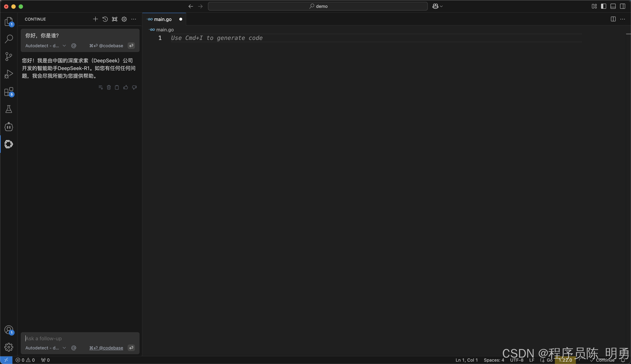Open the Continue extension sidebar icon
Image resolution: width=631 pixels, height=364 pixels.
9,144
